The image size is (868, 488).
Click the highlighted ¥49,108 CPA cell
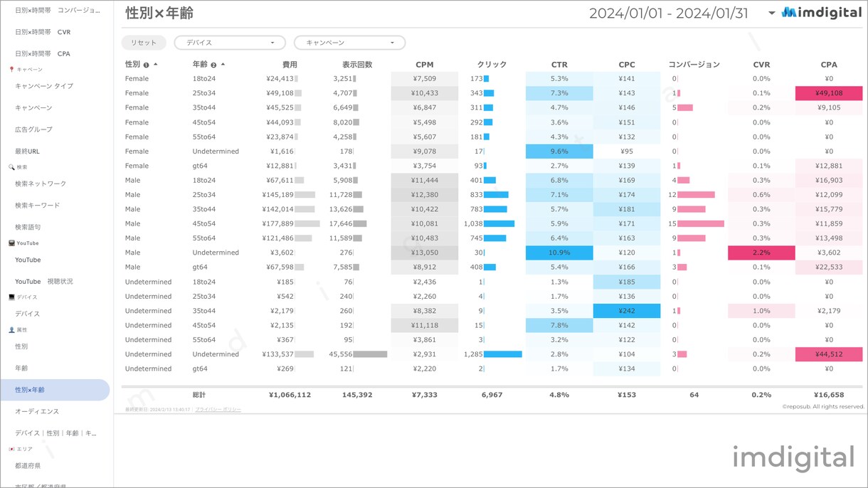tap(829, 93)
